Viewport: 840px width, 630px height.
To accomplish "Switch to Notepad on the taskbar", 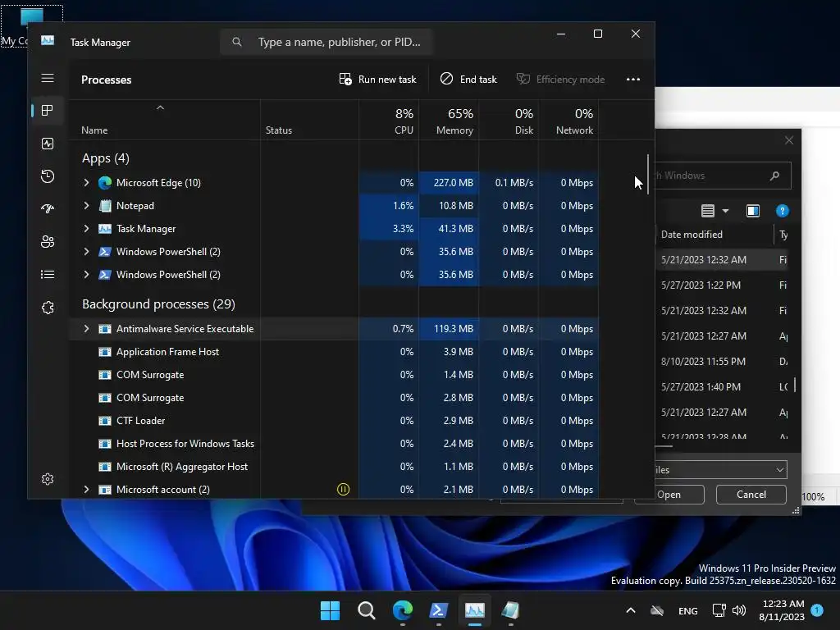I will point(510,610).
